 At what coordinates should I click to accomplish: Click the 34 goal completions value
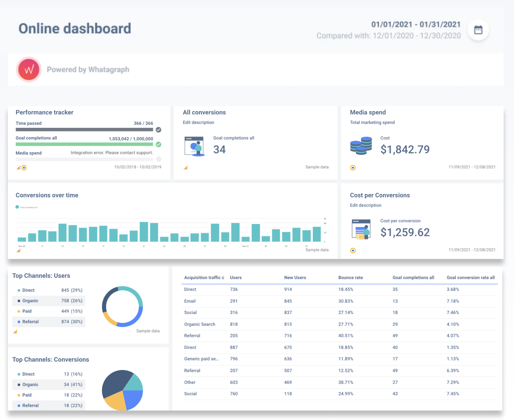coord(219,149)
